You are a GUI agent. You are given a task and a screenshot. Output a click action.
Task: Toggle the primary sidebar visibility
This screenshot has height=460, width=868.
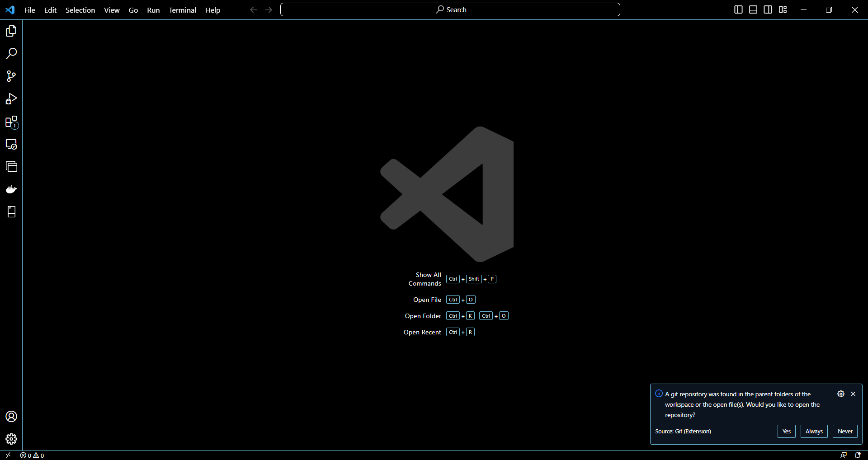738,9
